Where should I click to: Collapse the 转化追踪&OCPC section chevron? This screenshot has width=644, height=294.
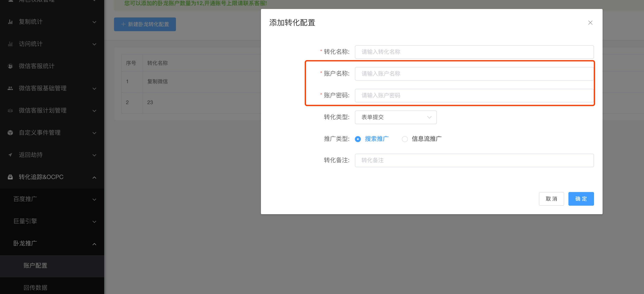coord(94,177)
